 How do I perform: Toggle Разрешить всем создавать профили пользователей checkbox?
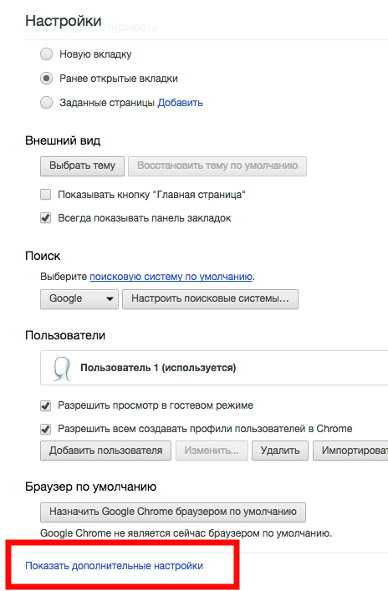click(x=46, y=429)
